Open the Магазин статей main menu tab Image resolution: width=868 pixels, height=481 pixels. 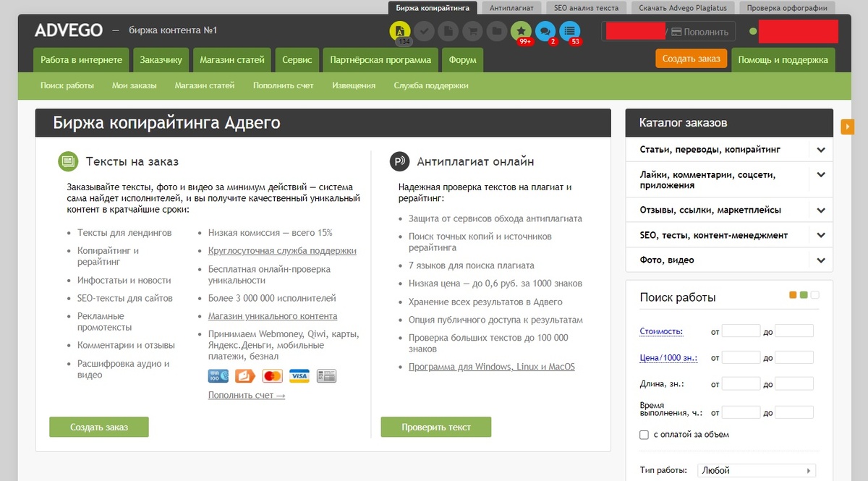click(x=232, y=60)
